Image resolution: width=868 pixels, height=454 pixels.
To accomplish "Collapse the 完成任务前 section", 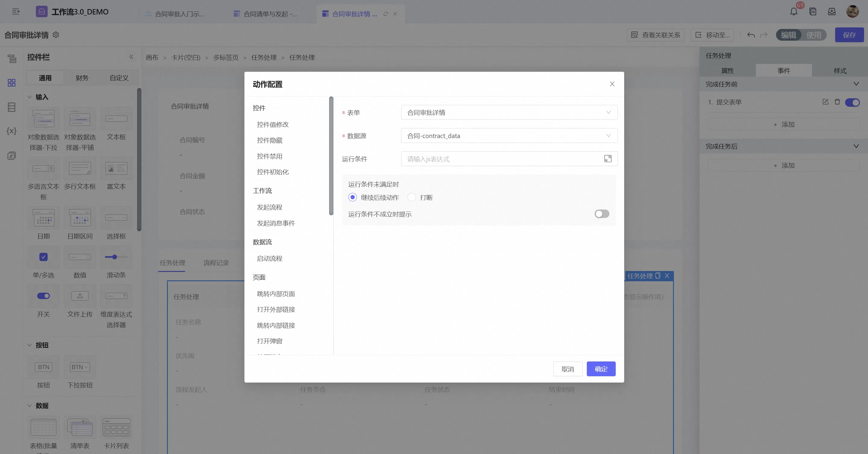I will tap(856, 84).
